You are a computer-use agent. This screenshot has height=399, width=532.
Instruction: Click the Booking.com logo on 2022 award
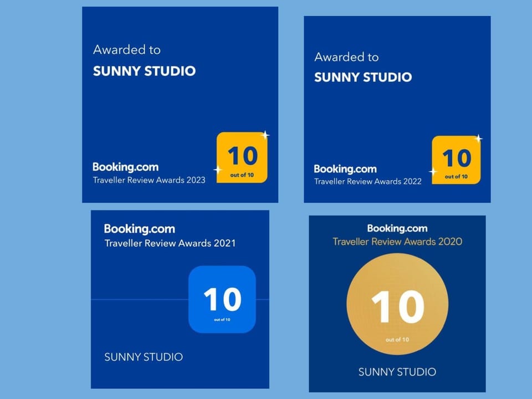[345, 169]
